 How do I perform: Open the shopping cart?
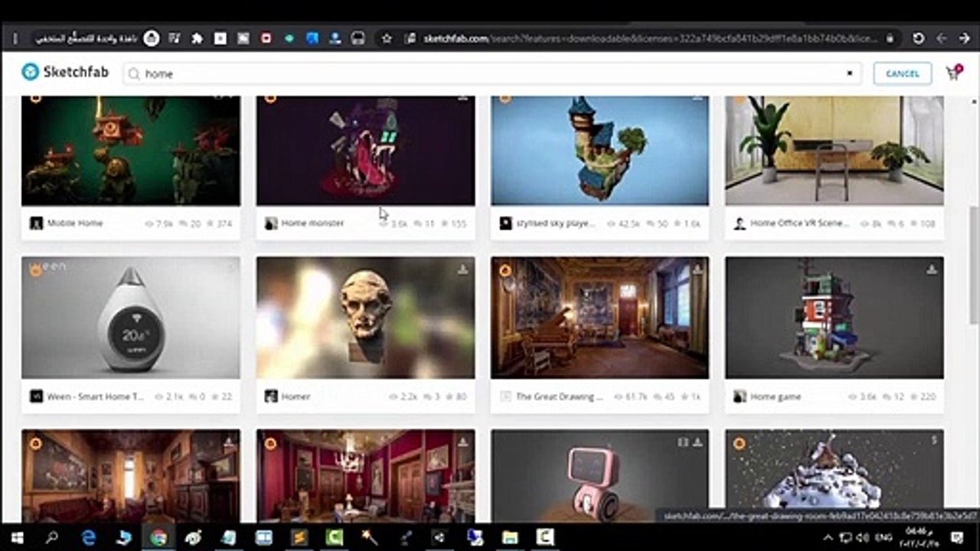pyautogui.click(x=953, y=73)
